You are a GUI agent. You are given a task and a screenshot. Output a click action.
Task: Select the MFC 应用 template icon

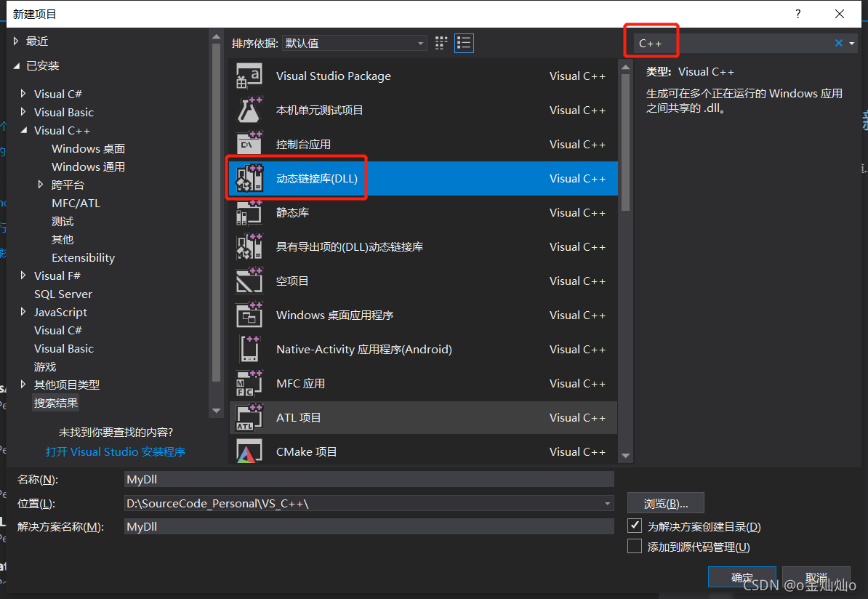tap(249, 384)
